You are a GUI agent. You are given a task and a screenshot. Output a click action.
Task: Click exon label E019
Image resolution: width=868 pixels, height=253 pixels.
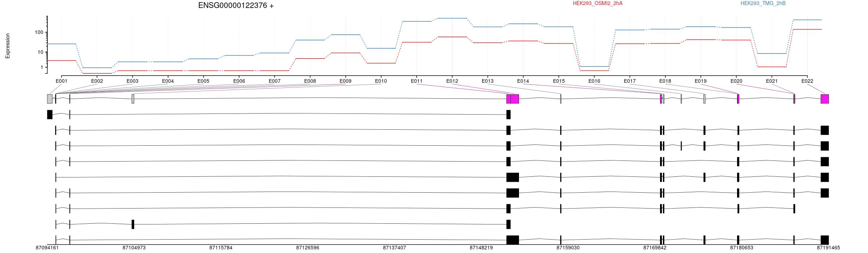point(701,81)
